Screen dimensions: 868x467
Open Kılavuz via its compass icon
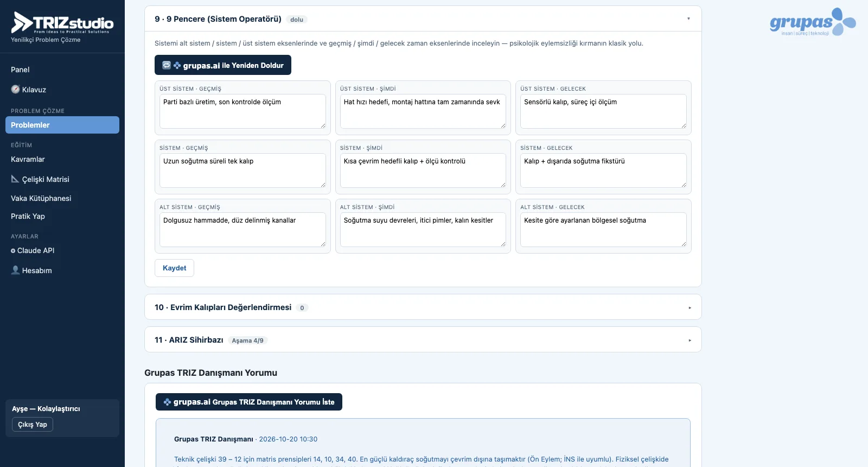pos(15,90)
